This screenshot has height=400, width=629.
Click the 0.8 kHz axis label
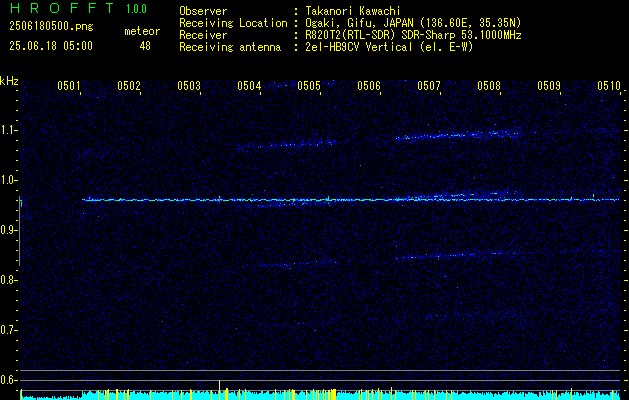[x=7, y=280]
